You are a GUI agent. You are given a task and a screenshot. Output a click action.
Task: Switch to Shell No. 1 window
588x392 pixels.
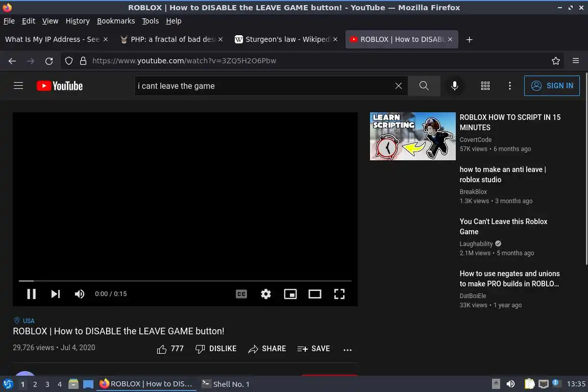pos(226,384)
